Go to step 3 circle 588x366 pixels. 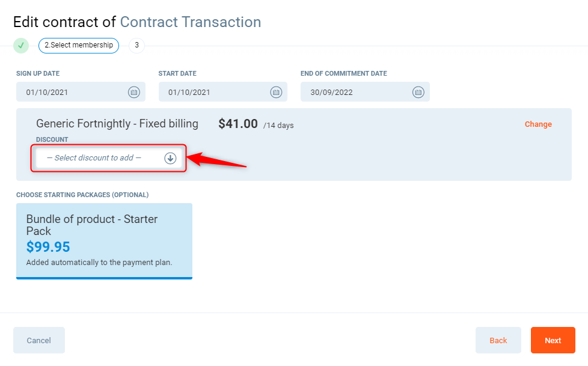pos(136,45)
